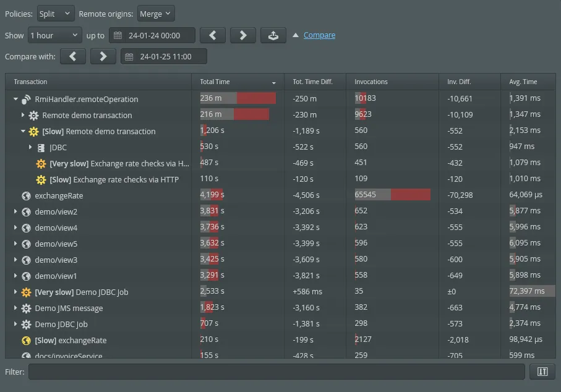Open the Show 1 hour dropdown
The height and width of the screenshot is (392, 561).
click(54, 35)
